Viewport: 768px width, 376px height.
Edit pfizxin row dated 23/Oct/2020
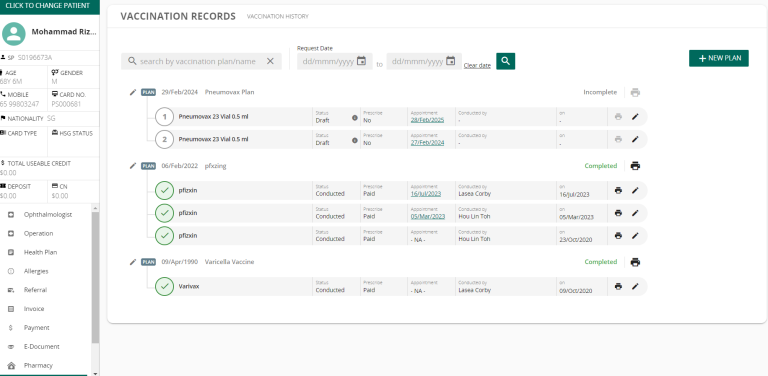635,235
